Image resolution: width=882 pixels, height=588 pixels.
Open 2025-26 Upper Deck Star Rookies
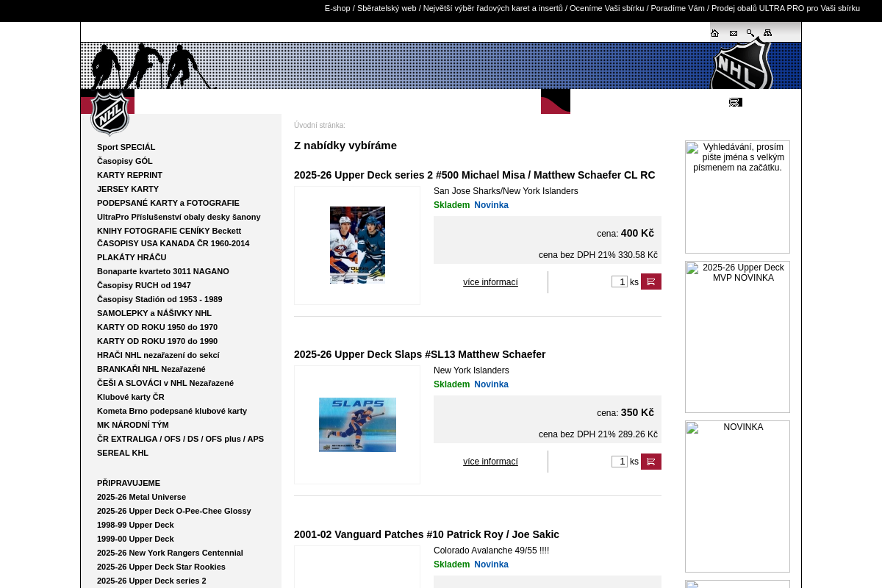click(x=161, y=567)
